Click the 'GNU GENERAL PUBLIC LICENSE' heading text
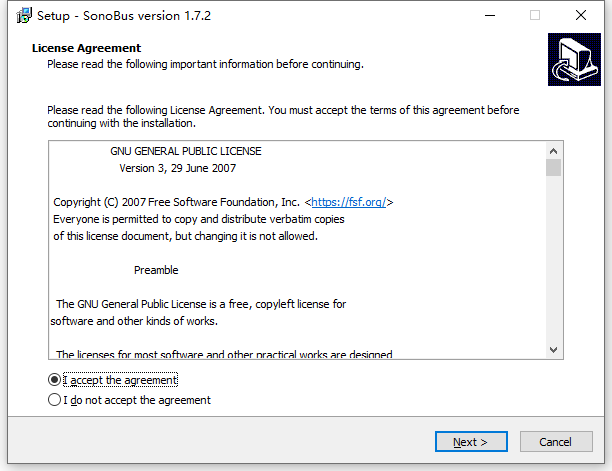Viewport: 612px width, 471px height. tap(185, 151)
